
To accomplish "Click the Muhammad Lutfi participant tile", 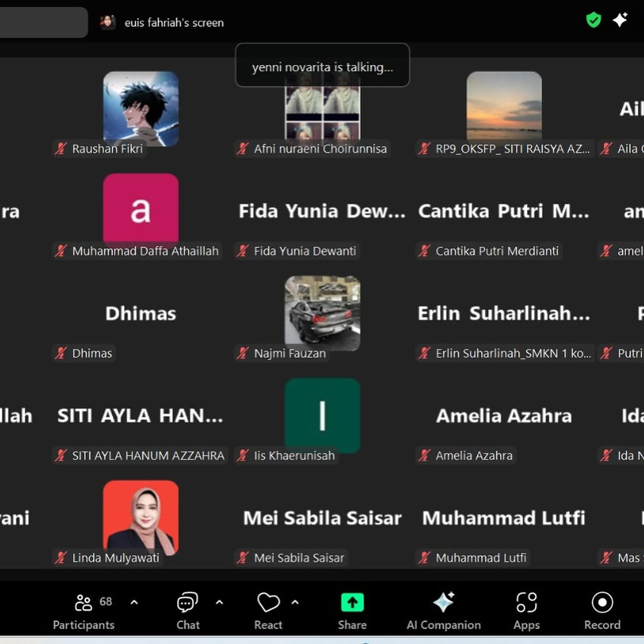I will [x=504, y=519].
